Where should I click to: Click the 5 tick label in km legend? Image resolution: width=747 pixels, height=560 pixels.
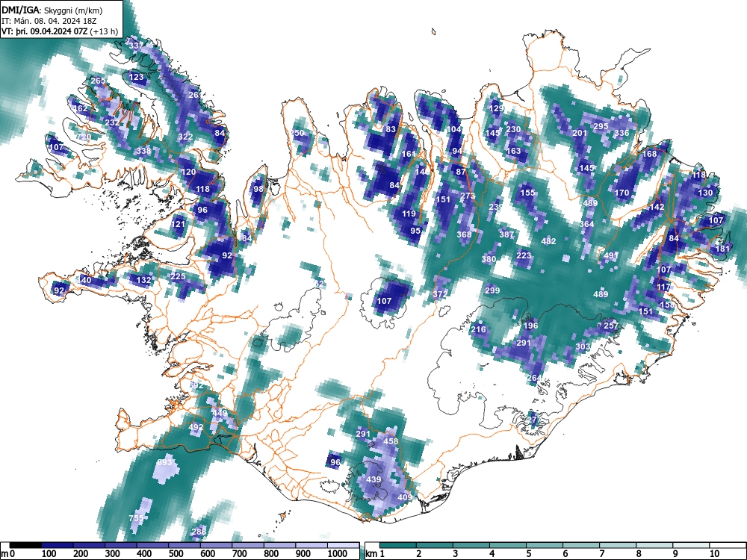click(x=528, y=554)
